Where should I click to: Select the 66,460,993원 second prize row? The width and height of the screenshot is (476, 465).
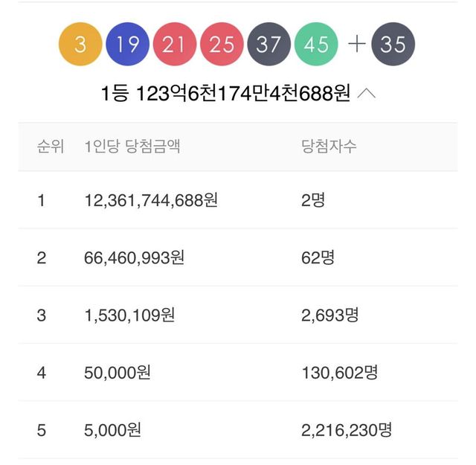(135, 257)
